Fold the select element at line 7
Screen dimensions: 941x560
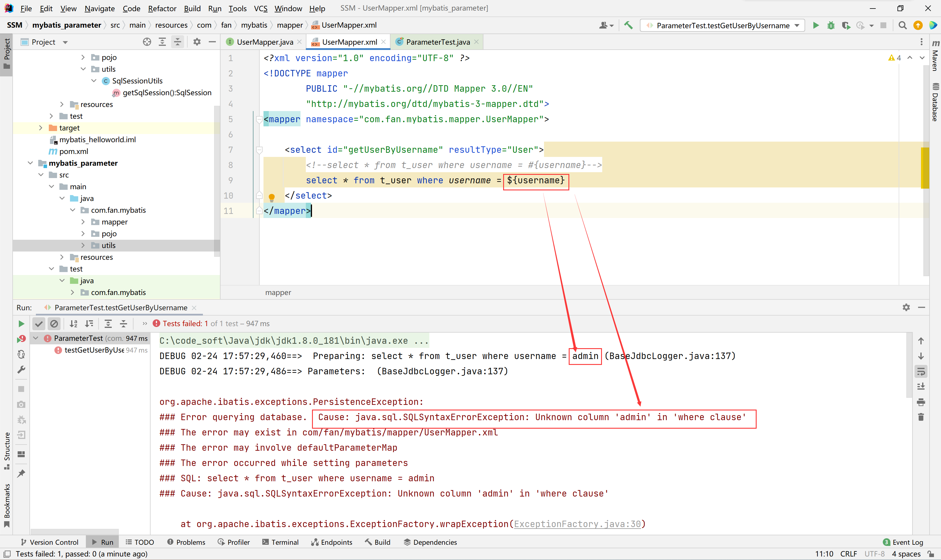coord(259,150)
